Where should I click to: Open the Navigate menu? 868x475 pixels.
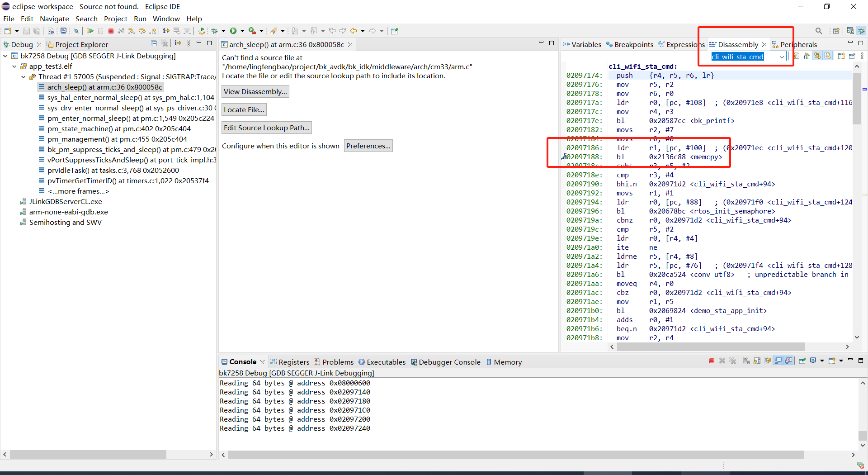point(54,19)
